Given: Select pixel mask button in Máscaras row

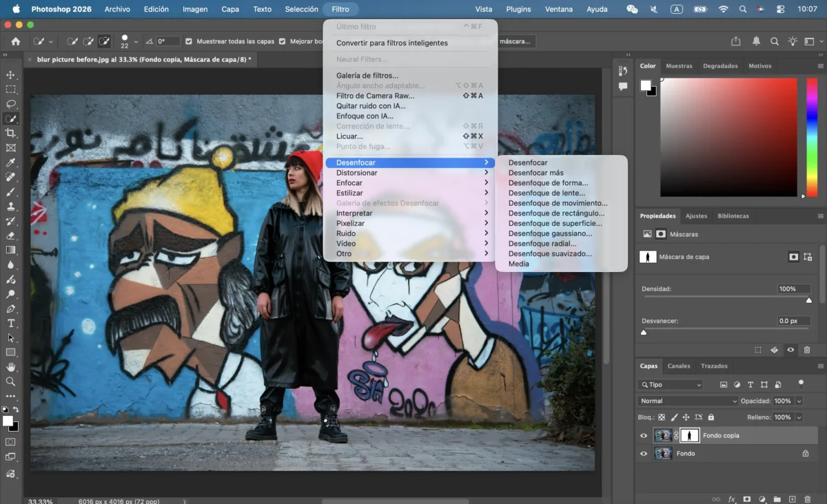Looking at the screenshot, I should tap(661, 234).
